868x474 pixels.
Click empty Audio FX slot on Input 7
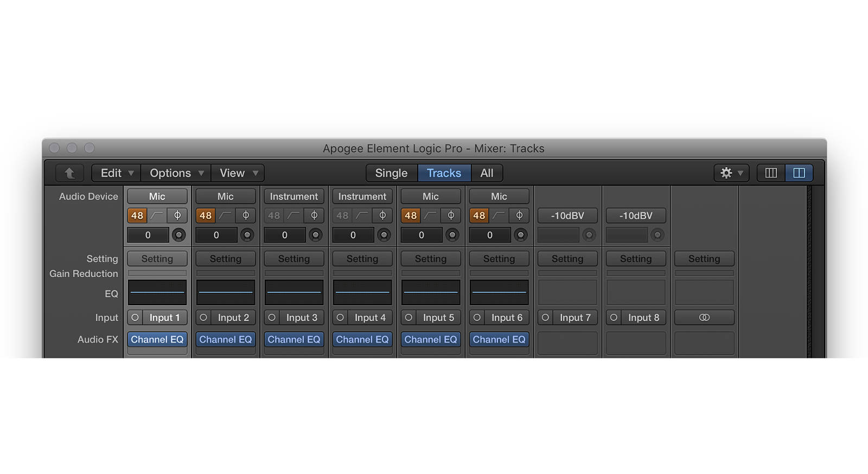pyautogui.click(x=567, y=343)
